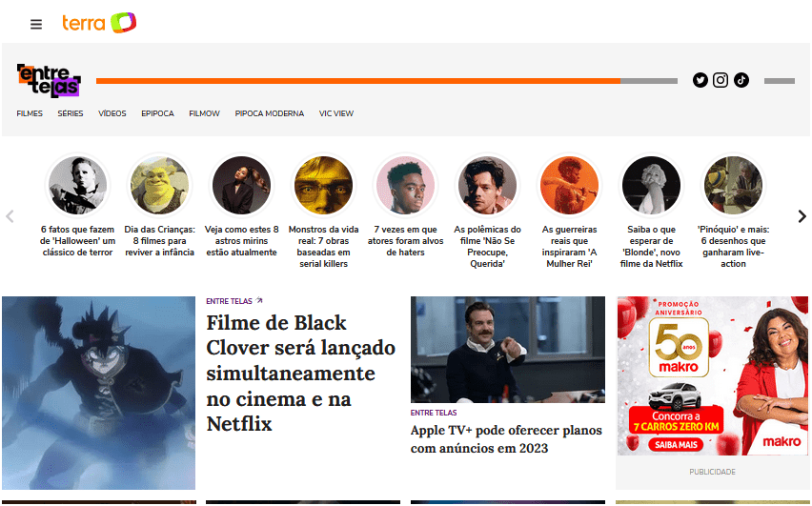This screenshot has height=506, width=812.
Task: Open Apple TV+ planos com anúncios headline
Action: 506,439
